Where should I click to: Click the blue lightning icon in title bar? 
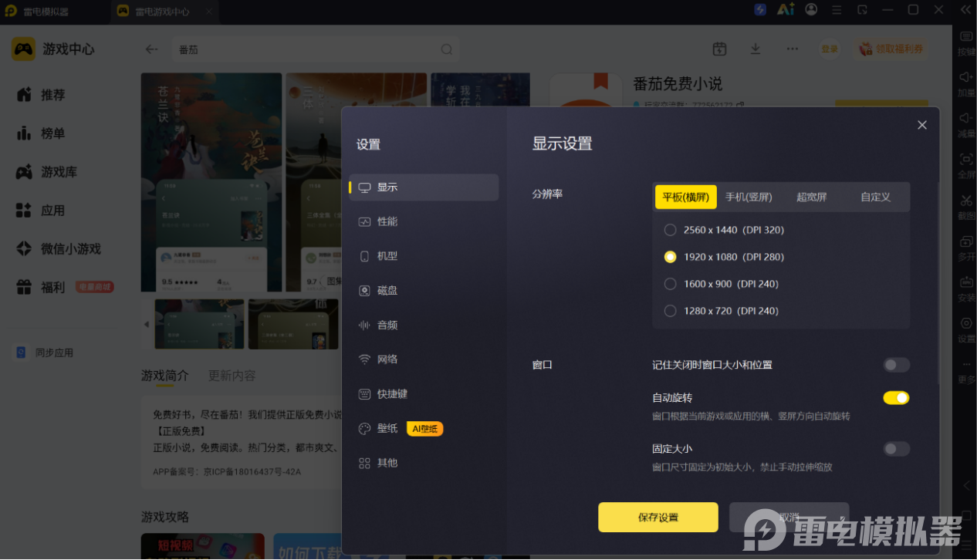(x=760, y=10)
